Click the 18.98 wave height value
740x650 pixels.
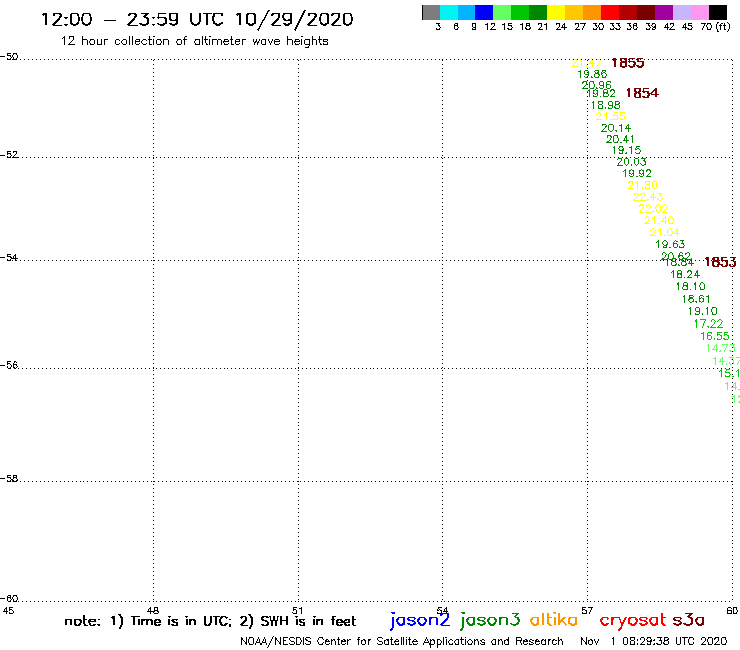605,105
